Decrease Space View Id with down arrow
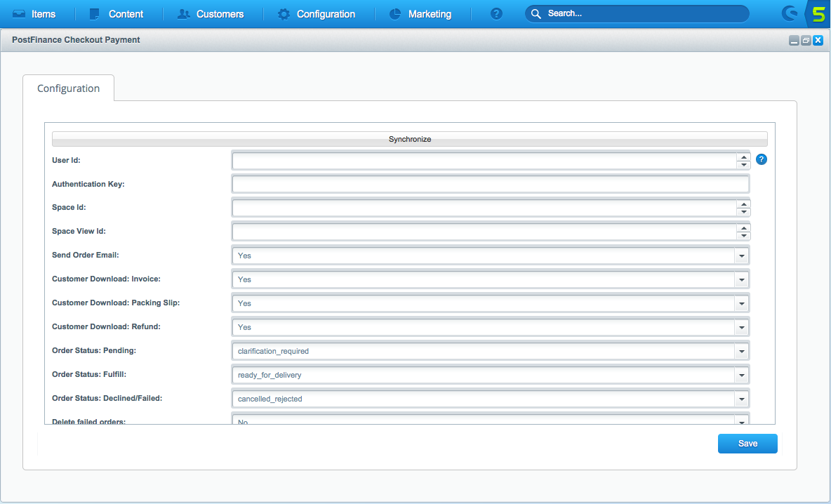831x504 pixels. coord(743,235)
